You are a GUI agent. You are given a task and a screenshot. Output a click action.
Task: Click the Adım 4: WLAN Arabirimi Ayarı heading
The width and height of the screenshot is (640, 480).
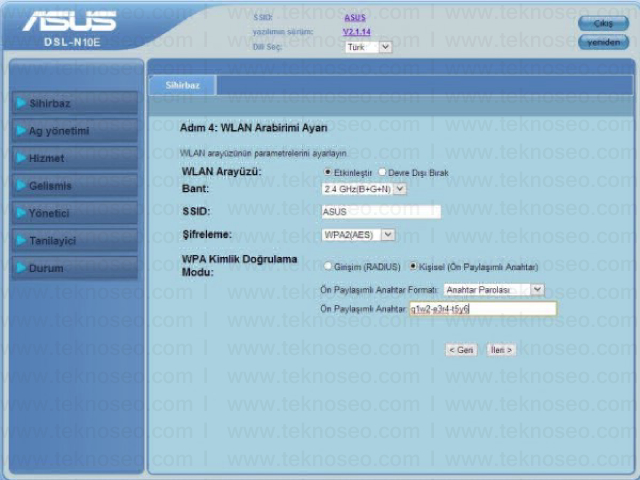coord(253,128)
